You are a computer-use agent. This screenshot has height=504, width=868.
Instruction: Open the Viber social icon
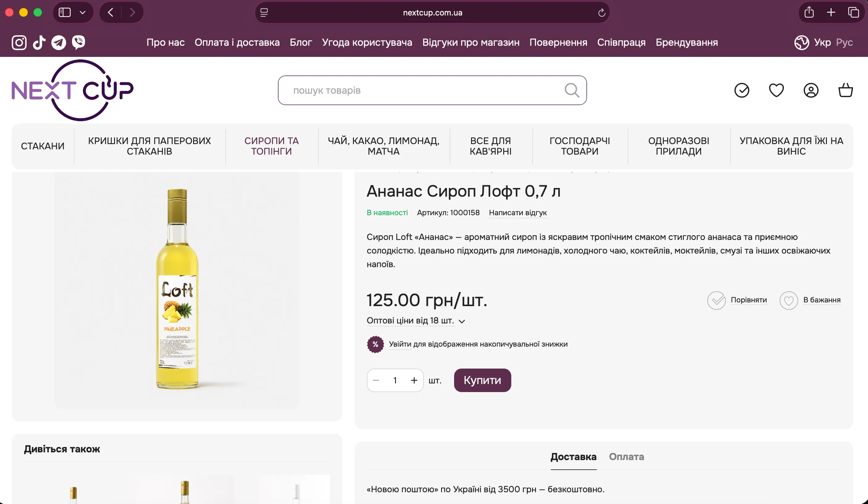click(79, 42)
